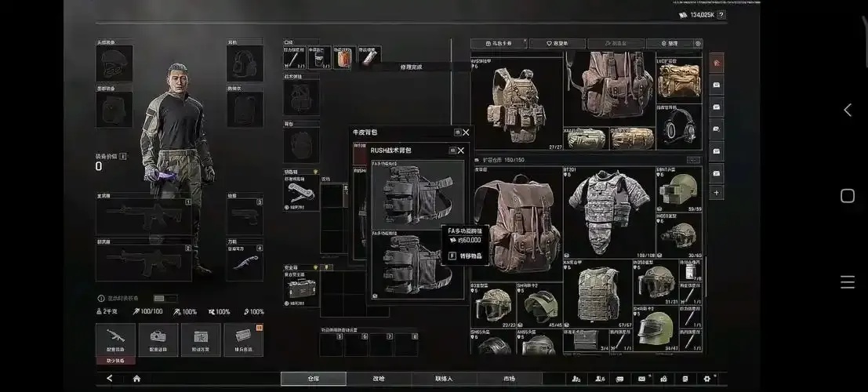This screenshot has width=868, height=392.
Task: Go to the home screen icon
Action: [136, 379]
